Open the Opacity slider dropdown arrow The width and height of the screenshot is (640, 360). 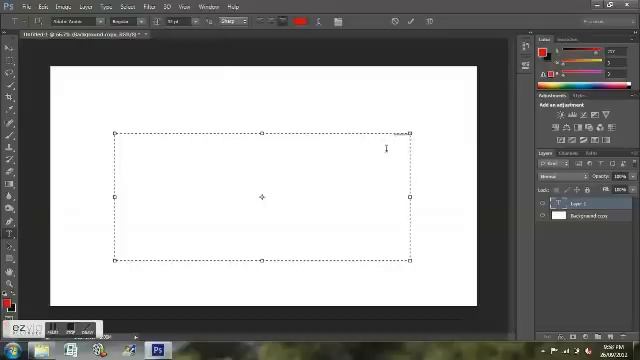633,177
